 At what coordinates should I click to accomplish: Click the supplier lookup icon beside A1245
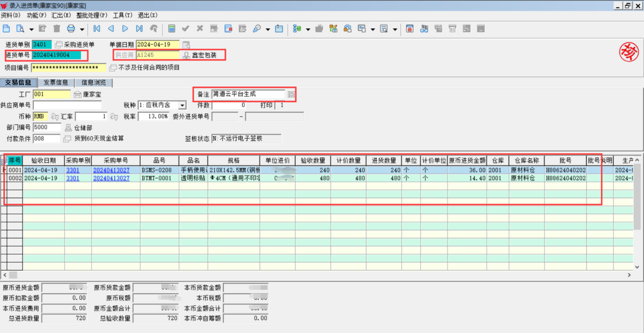coord(186,55)
